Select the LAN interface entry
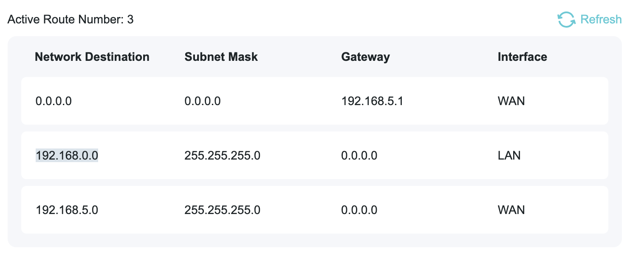This screenshot has width=644, height=257. (x=509, y=156)
